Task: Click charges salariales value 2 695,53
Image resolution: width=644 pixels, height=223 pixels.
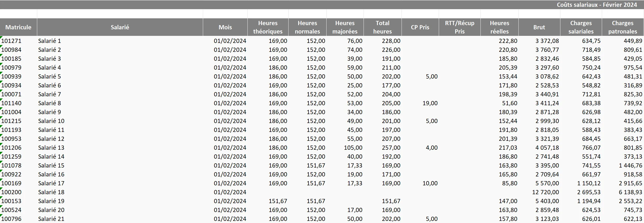Action: 589,192
